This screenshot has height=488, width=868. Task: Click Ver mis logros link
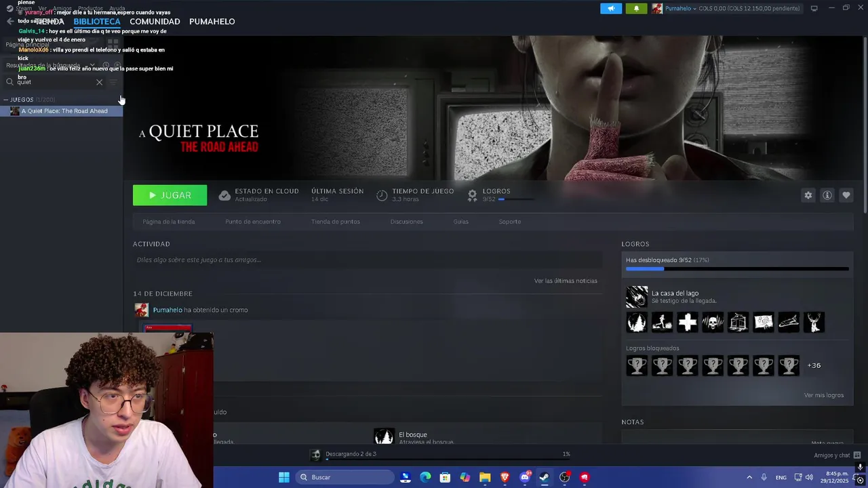pos(824,395)
